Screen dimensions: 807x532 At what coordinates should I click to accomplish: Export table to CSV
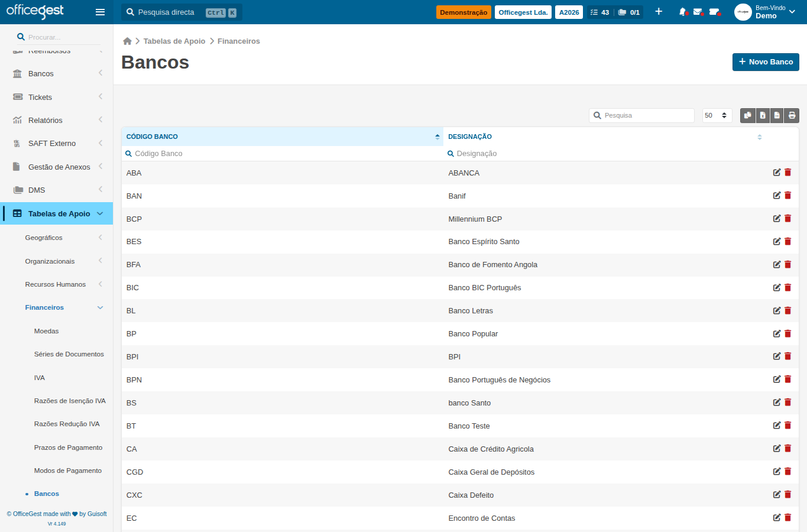[777, 115]
